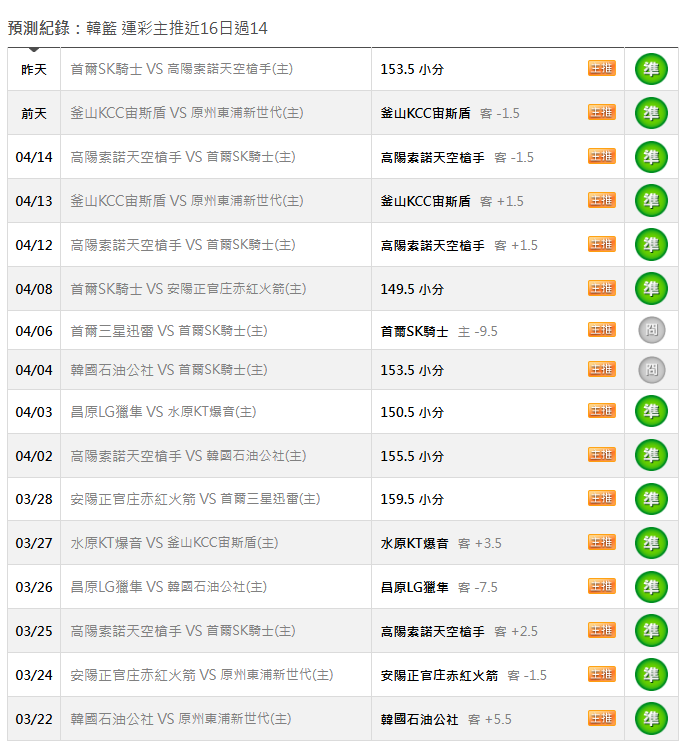Click the orange 主推 badge in 04/04 row
This screenshot has width=683, height=744.
click(601, 369)
